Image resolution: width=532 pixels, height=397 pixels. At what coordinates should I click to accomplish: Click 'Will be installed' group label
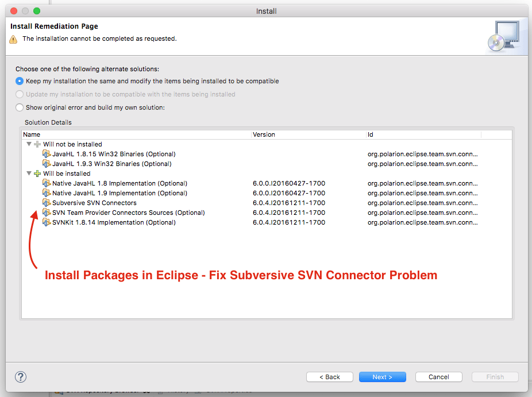[x=67, y=174]
